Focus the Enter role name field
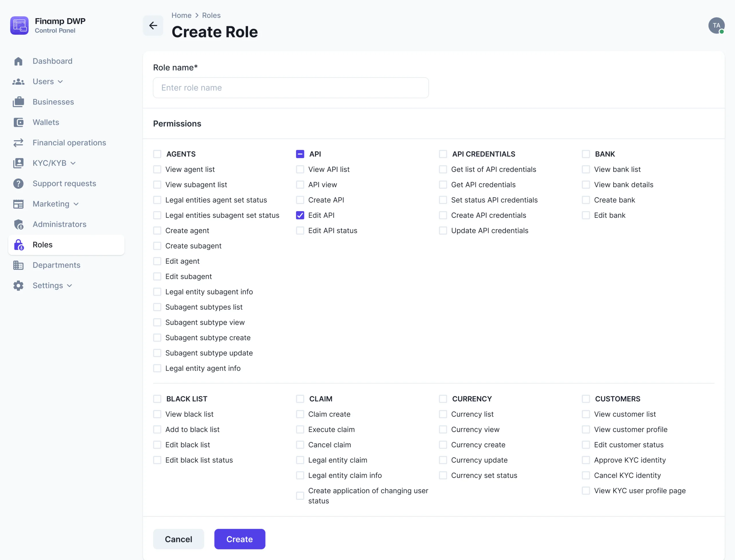735x560 pixels. point(291,88)
